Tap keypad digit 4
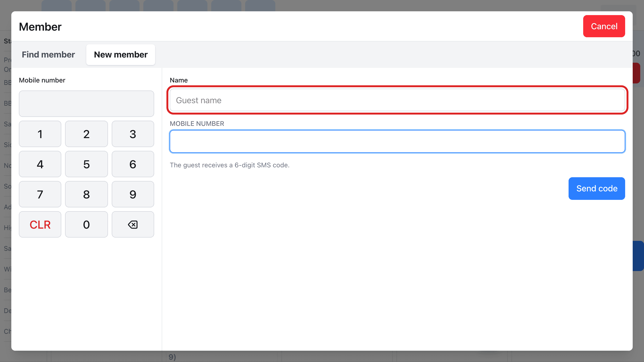Viewport: 644px width, 362px height. point(40,164)
